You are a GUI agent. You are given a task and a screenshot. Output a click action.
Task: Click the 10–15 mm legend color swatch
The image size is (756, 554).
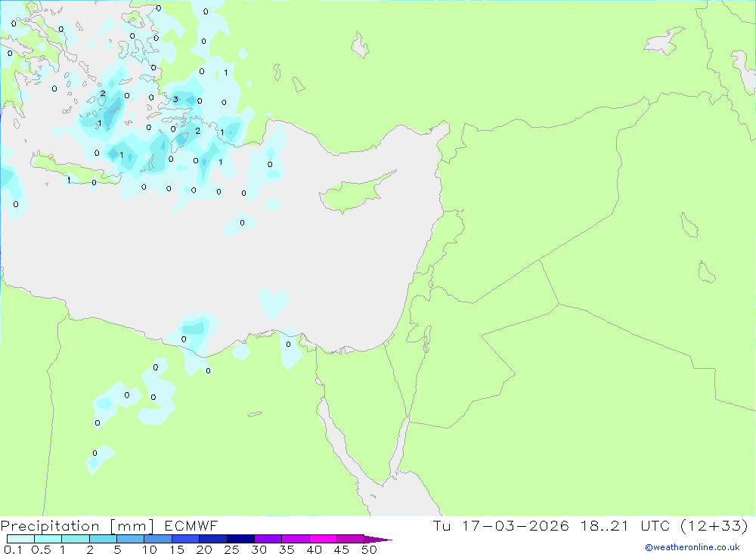point(158,539)
